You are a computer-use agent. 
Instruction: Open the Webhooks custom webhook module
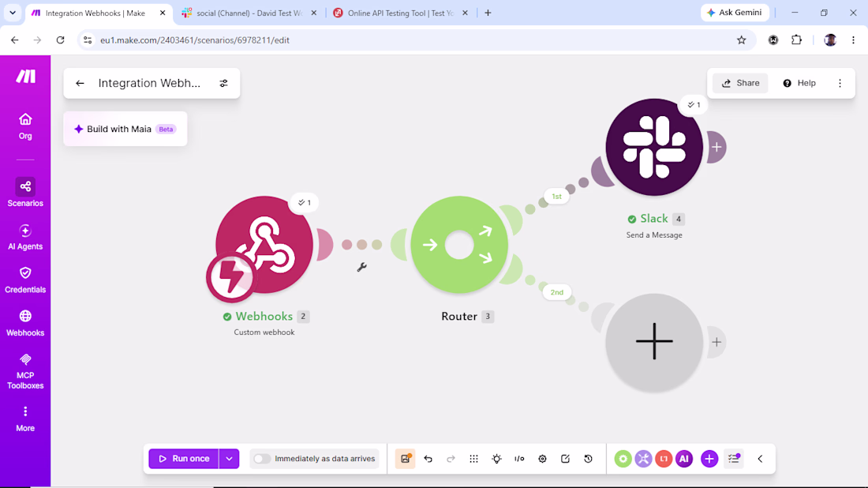264,244
